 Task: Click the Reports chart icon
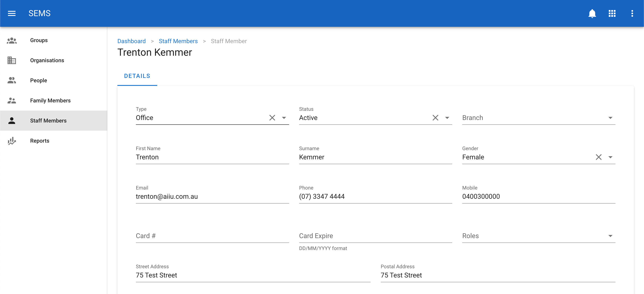[x=12, y=141]
